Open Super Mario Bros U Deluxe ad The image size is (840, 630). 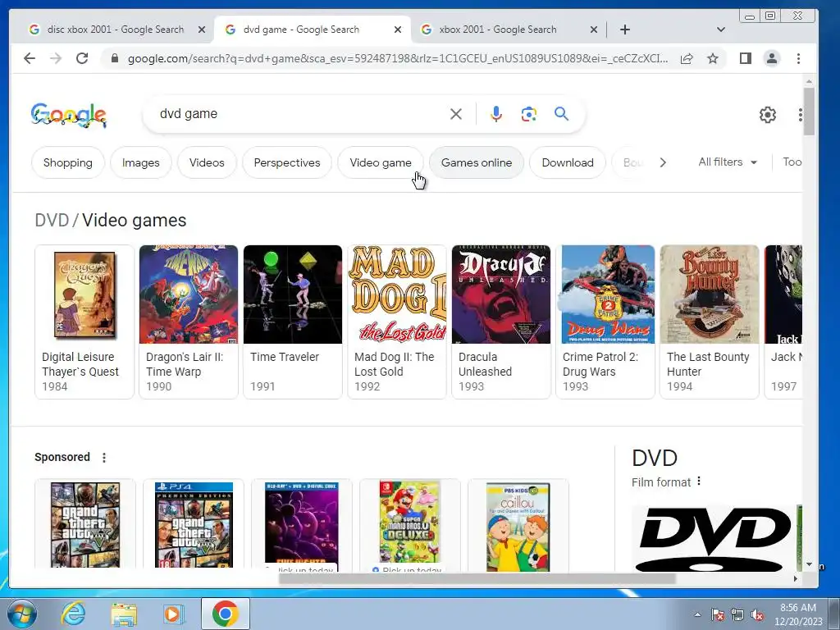click(410, 524)
